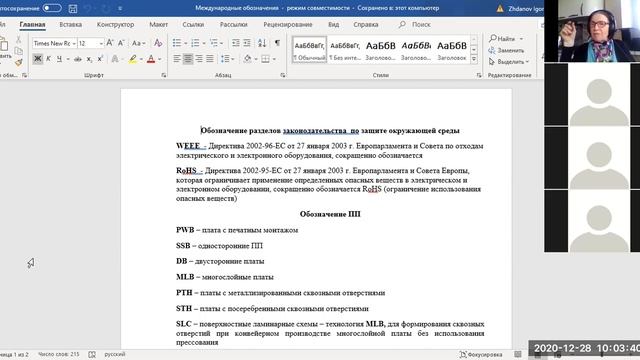Toggle the AutoSave switch
The width and height of the screenshot is (640, 360).
tap(52, 8)
